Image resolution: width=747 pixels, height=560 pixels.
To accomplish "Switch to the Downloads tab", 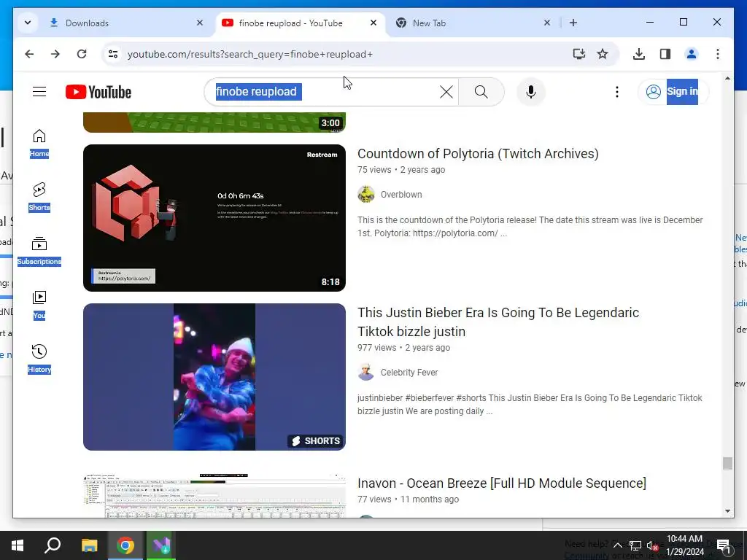I will pos(124,23).
